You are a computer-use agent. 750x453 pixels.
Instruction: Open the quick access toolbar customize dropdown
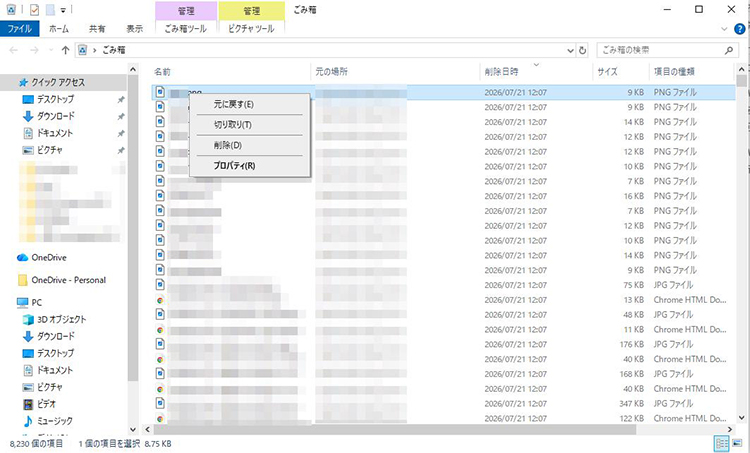(x=63, y=10)
